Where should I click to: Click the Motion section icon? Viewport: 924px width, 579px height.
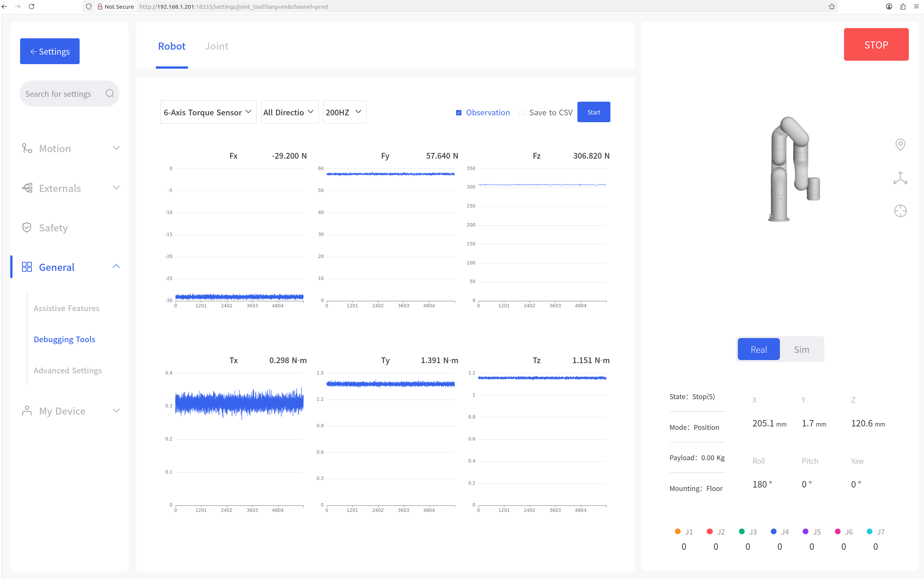coord(27,148)
